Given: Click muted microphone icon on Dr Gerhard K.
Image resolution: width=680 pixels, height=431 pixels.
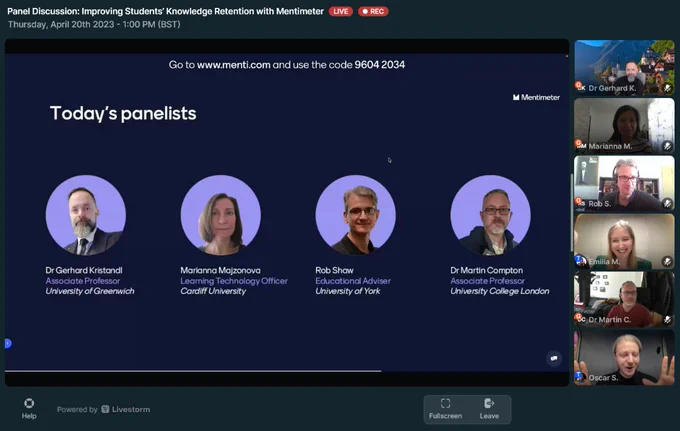Looking at the screenshot, I should click(667, 88).
